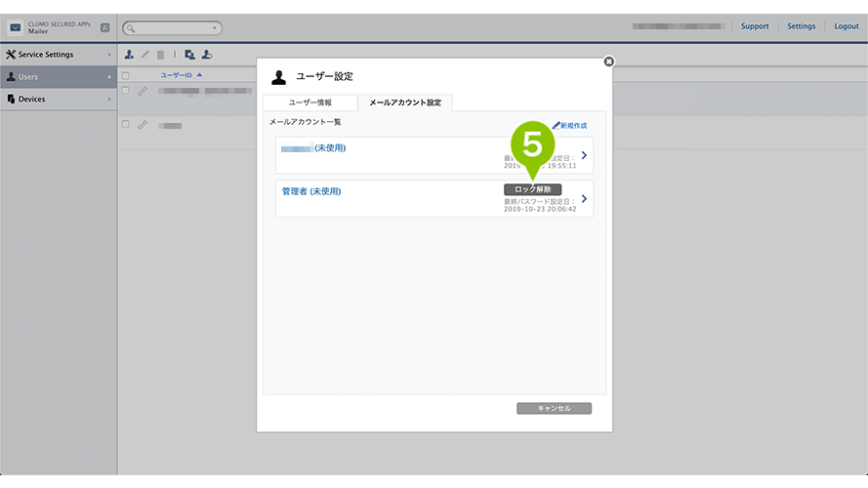This screenshot has height=488, width=868.
Task: Click the magnifier icon in search box
Action: [x=131, y=28]
